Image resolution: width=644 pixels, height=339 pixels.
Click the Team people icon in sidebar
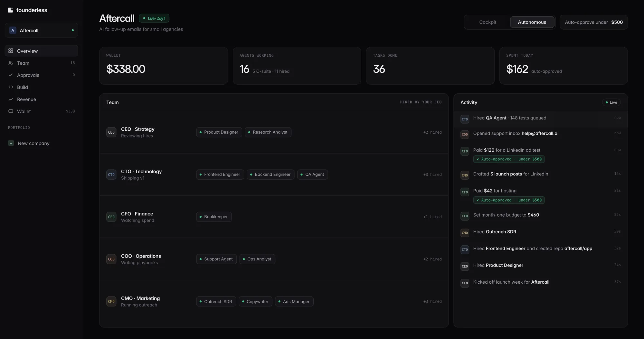(x=11, y=63)
